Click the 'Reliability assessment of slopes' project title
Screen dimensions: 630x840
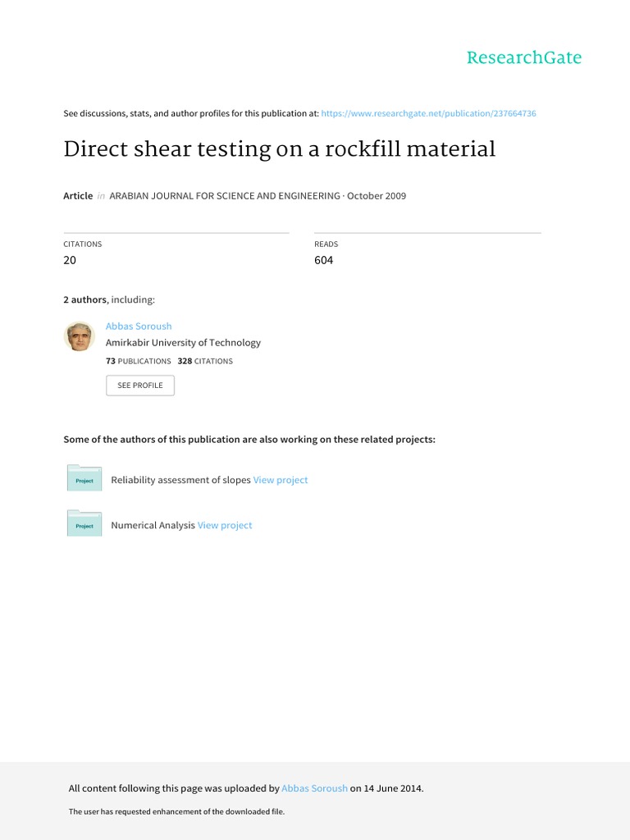[180, 480]
